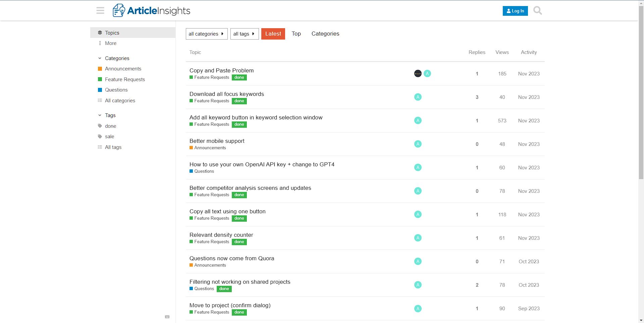
Task: Click the done badge on Filtering not working topic
Action: (x=224, y=288)
